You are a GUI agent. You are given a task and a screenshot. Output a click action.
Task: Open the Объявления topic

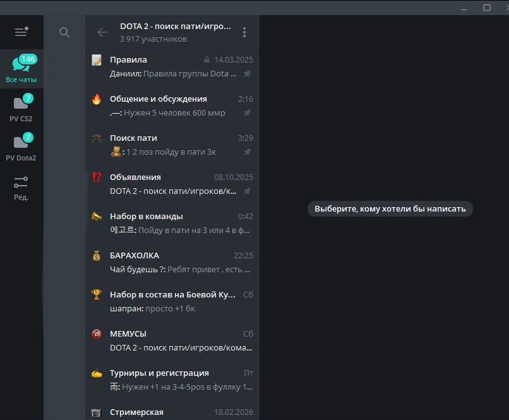click(172, 184)
